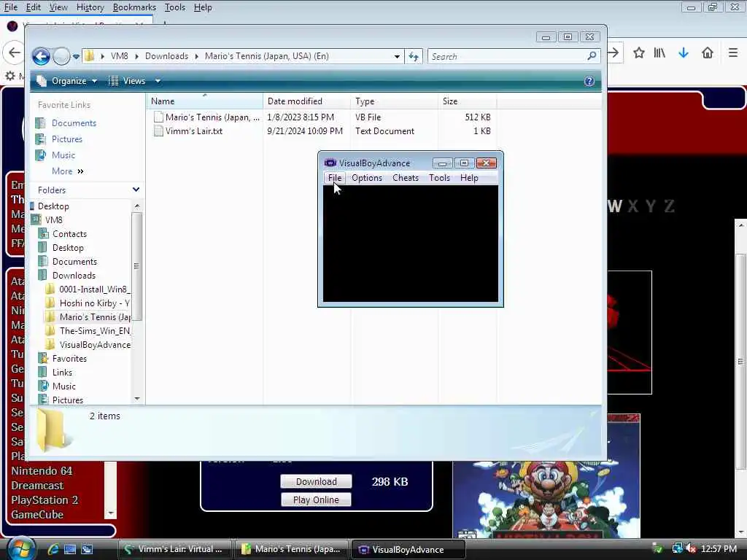
Task: Open Firefox Bookmarks menu
Action: point(134,7)
